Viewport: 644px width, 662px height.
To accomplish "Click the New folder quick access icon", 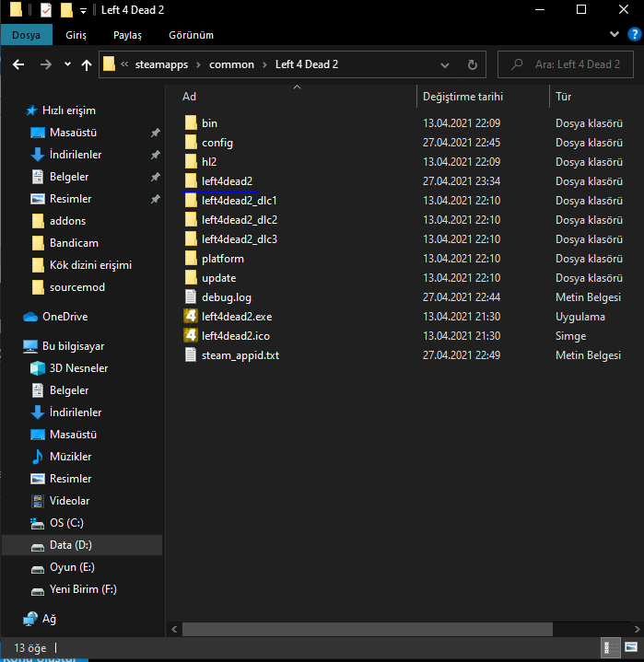I will (66, 10).
